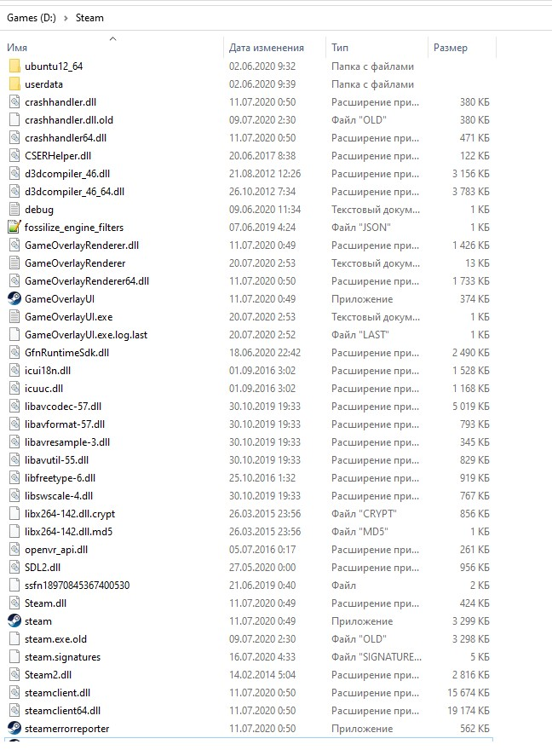Click the crashhandler.dll file icon
Viewport: 552px width, 756px height.
click(15, 101)
